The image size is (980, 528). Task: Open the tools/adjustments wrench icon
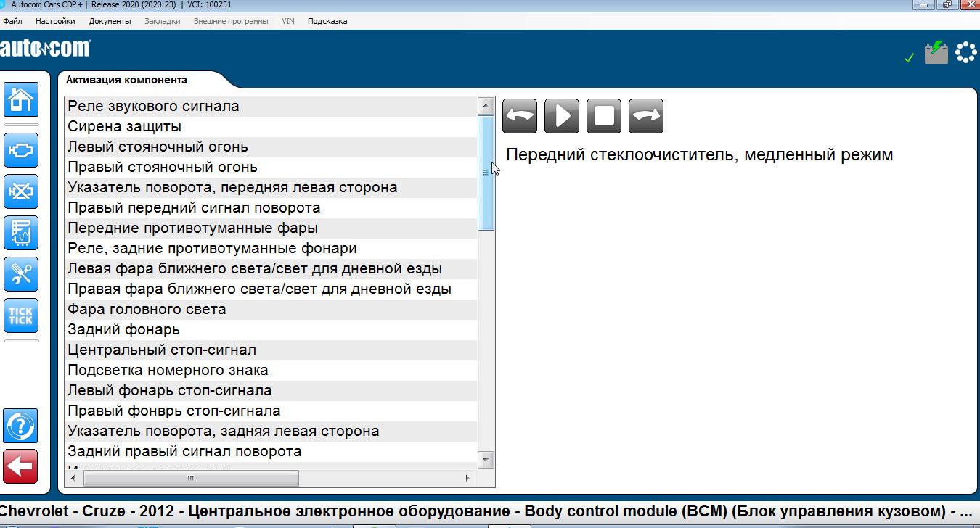click(x=21, y=274)
